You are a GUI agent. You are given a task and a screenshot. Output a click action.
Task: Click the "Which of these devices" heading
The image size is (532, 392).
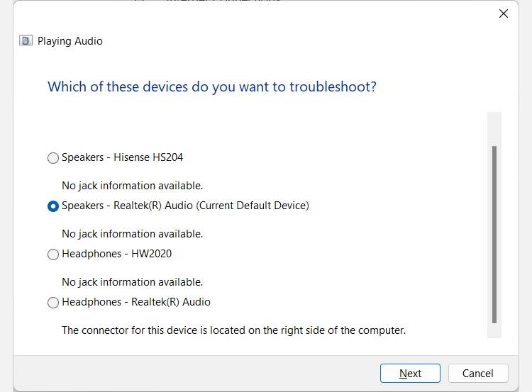click(211, 87)
